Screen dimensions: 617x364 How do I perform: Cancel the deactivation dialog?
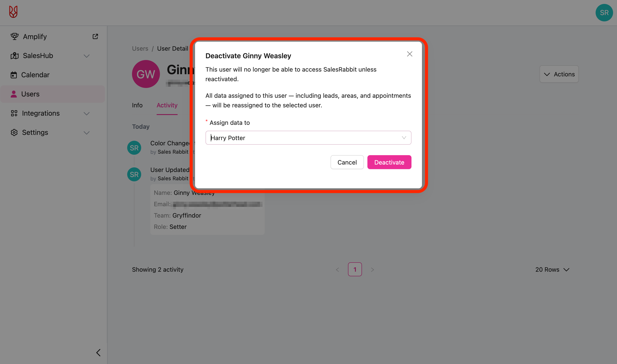[347, 162]
